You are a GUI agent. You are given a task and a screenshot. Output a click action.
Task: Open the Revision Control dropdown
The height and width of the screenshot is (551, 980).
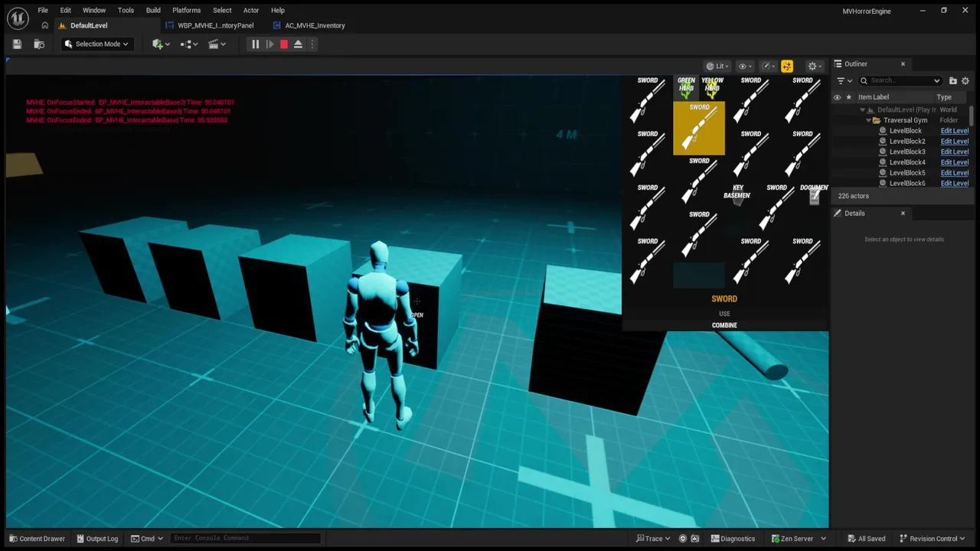pyautogui.click(x=933, y=539)
